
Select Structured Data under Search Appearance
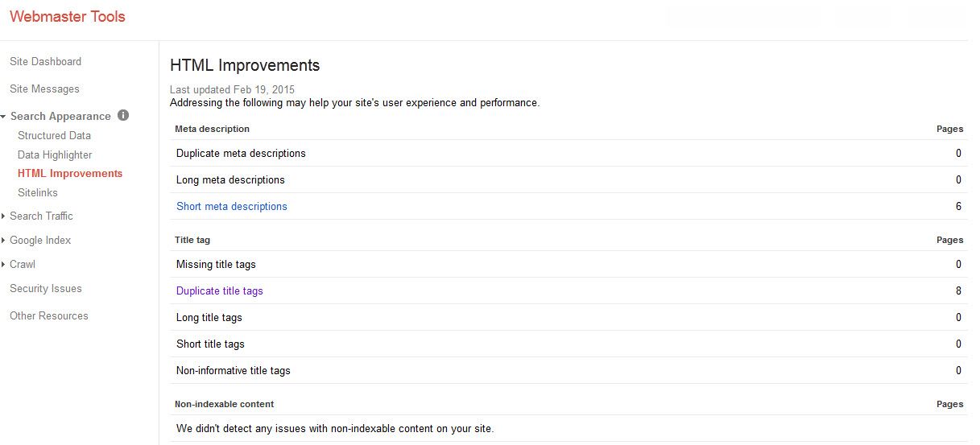click(x=54, y=136)
